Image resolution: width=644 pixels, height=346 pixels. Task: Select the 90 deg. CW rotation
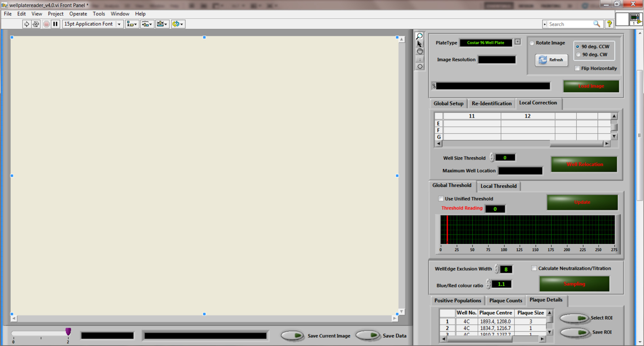pos(578,55)
